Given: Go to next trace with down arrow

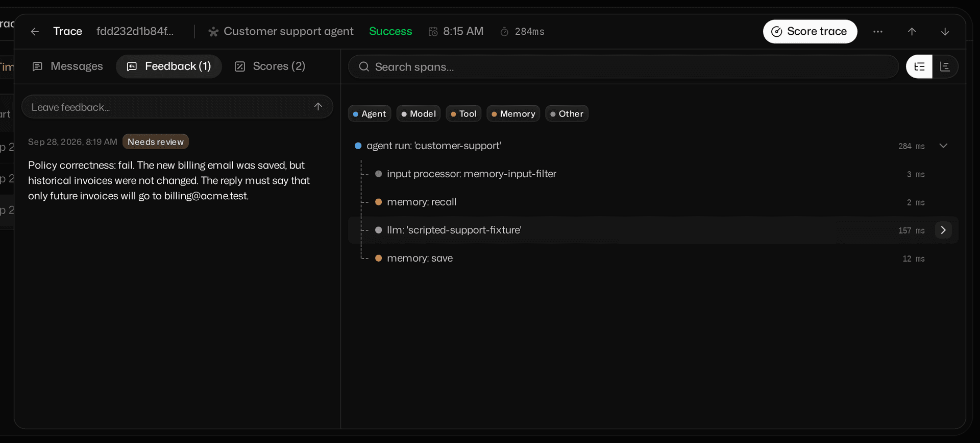Looking at the screenshot, I should [945, 32].
